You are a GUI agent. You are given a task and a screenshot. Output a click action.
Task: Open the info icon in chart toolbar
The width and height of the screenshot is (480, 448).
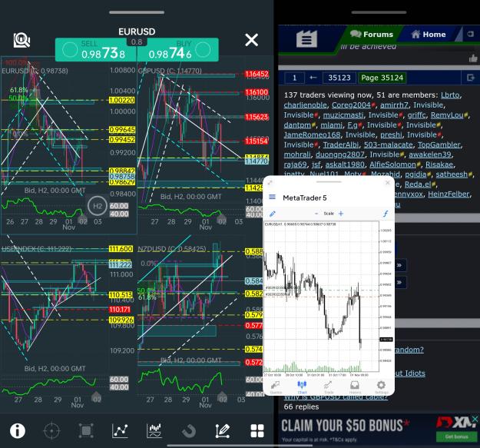point(18,430)
